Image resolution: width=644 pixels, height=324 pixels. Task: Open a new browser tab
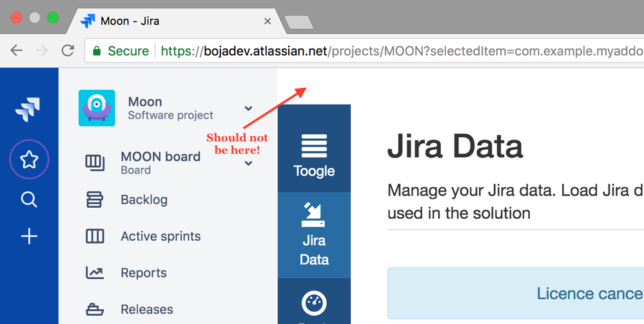(299, 22)
